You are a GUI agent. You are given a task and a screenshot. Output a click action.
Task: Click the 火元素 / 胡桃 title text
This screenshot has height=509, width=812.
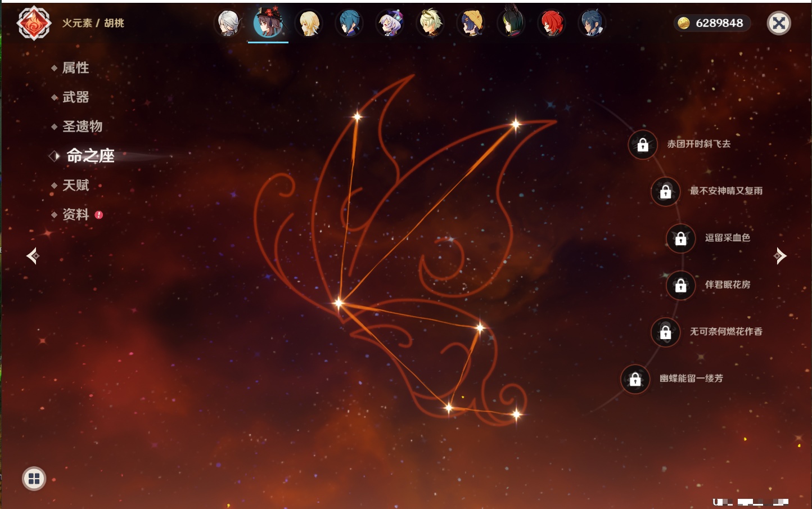tap(93, 23)
